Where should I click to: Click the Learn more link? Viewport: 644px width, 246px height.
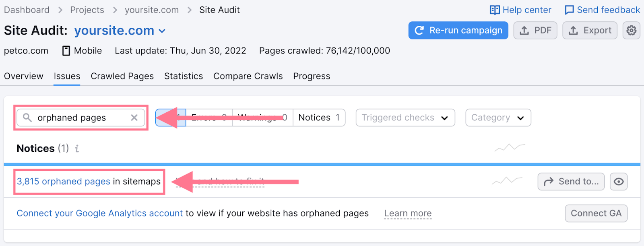click(x=408, y=213)
